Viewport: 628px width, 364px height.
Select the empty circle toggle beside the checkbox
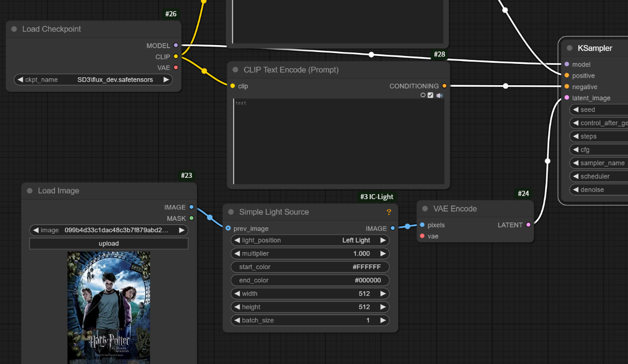click(423, 95)
